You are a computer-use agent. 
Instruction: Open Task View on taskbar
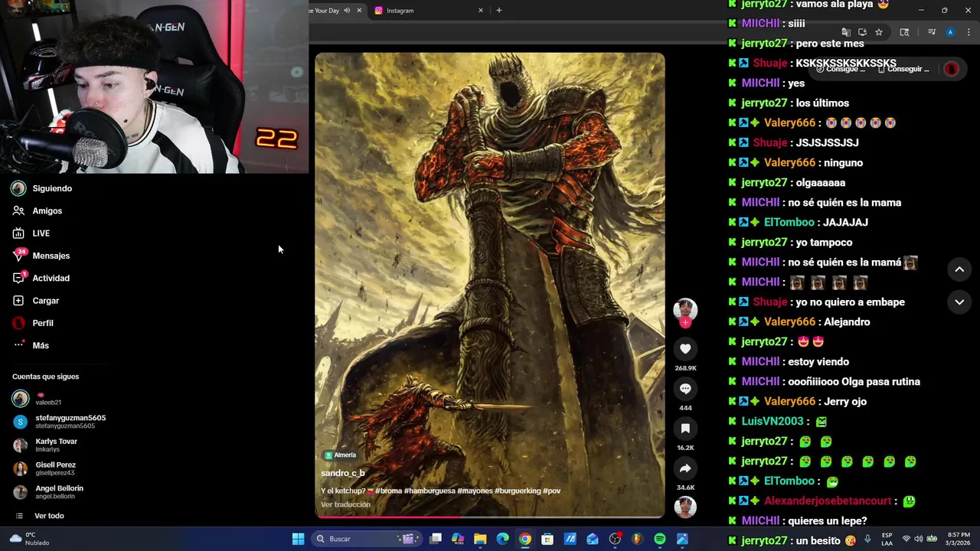(x=436, y=539)
